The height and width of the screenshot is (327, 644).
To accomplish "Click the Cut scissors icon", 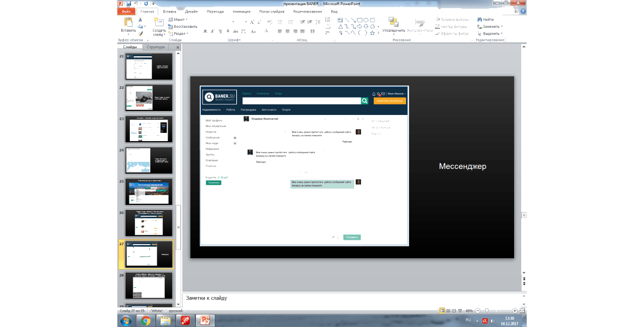I will pyautogui.click(x=140, y=20).
